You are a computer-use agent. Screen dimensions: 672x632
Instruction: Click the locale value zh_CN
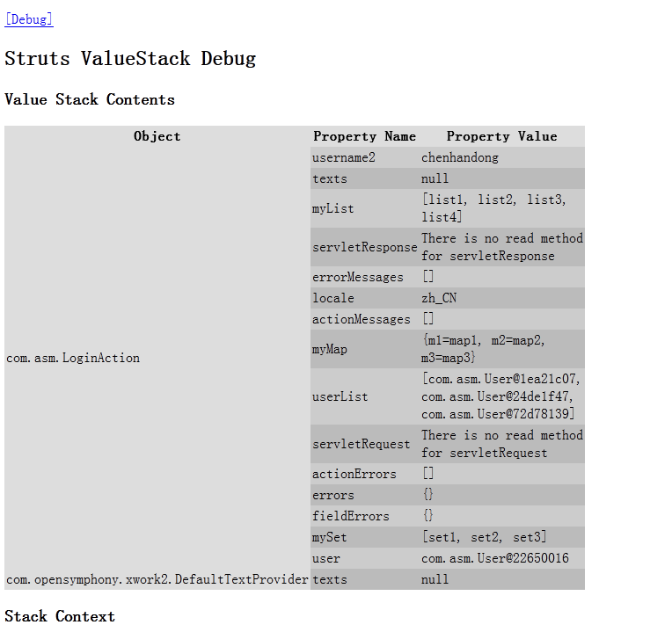point(439,298)
